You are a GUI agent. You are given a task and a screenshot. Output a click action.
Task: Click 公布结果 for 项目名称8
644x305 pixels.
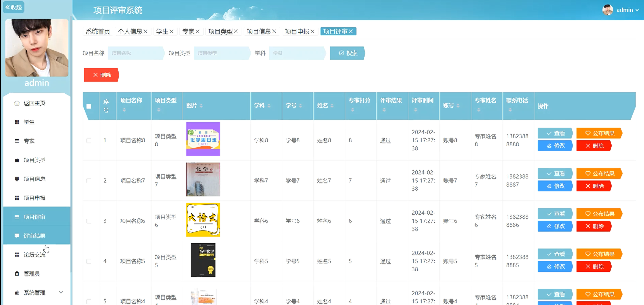[x=600, y=133]
